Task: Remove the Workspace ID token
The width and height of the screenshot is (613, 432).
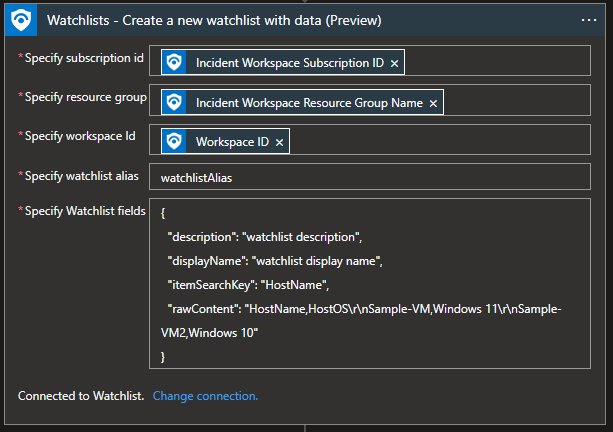Action: coord(280,142)
